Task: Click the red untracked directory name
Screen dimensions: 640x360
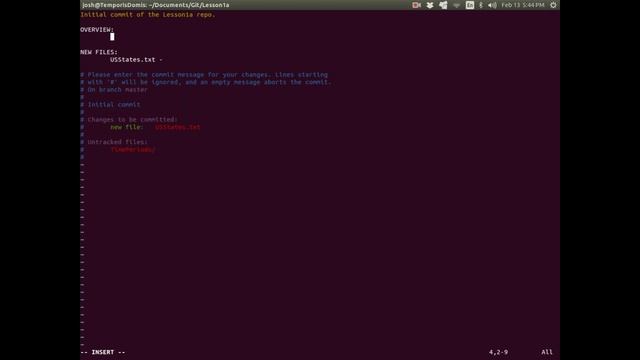Action: point(133,150)
